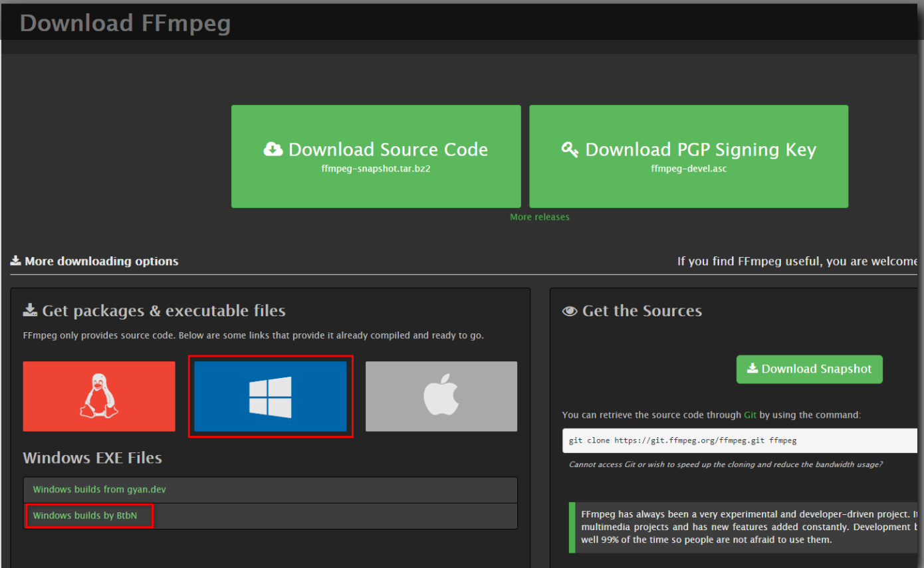This screenshot has width=924, height=568.
Task: Open Windows builds by BtbN link
Action: pyautogui.click(x=85, y=516)
